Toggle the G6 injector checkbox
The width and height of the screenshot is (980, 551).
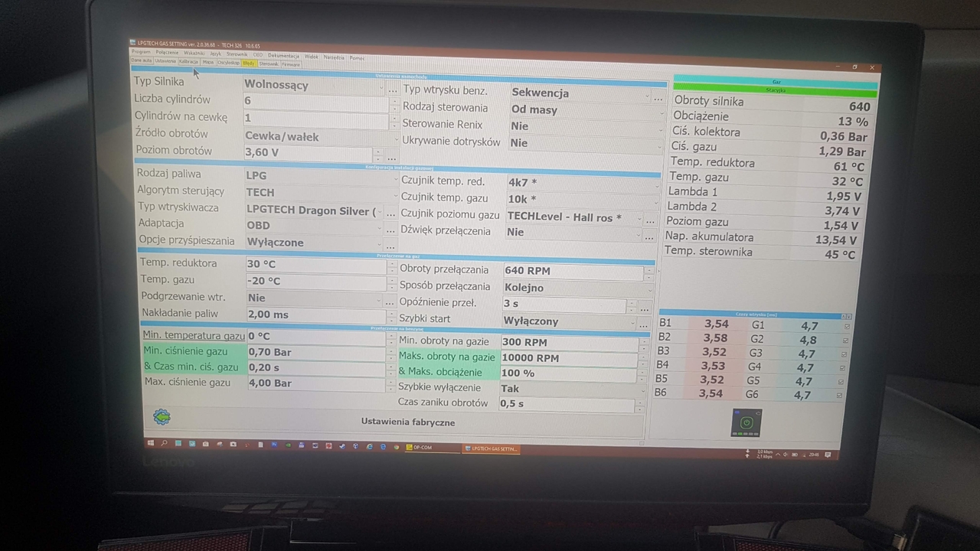coord(840,396)
